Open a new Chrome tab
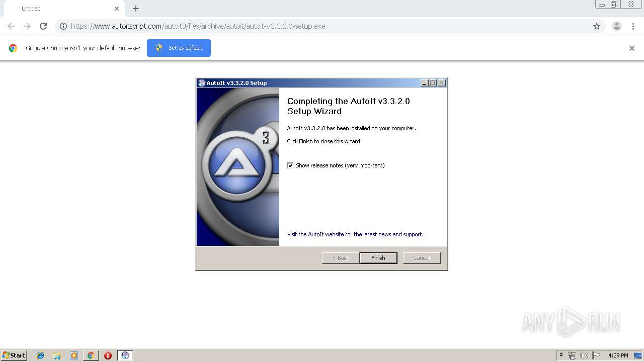The image size is (644, 362). 136,9
